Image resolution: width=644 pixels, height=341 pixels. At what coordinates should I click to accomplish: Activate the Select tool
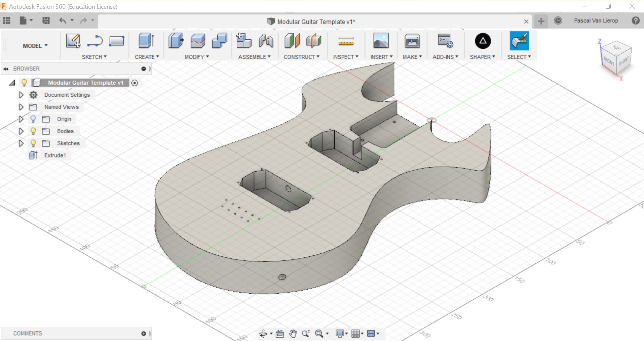coord(519,41)
